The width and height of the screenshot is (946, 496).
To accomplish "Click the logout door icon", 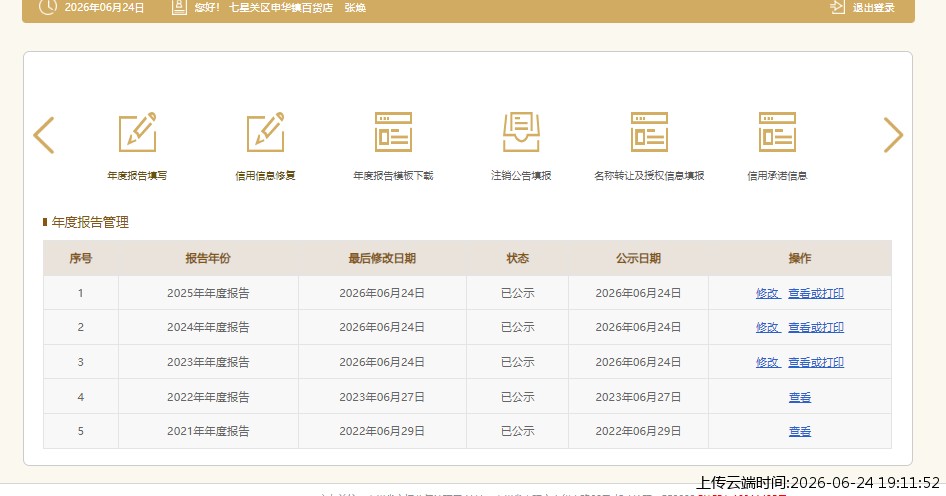I will coord(837,7).
